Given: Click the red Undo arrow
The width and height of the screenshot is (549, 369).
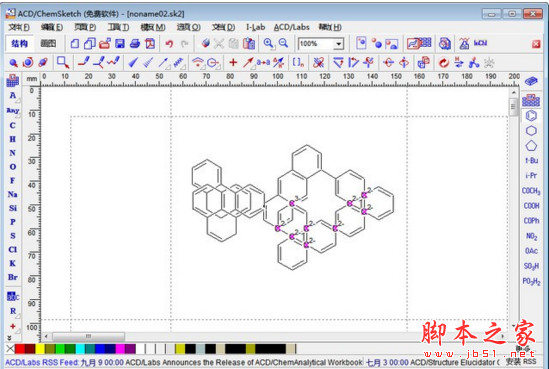Looking at the screenshot, I should tap(169, 44).
